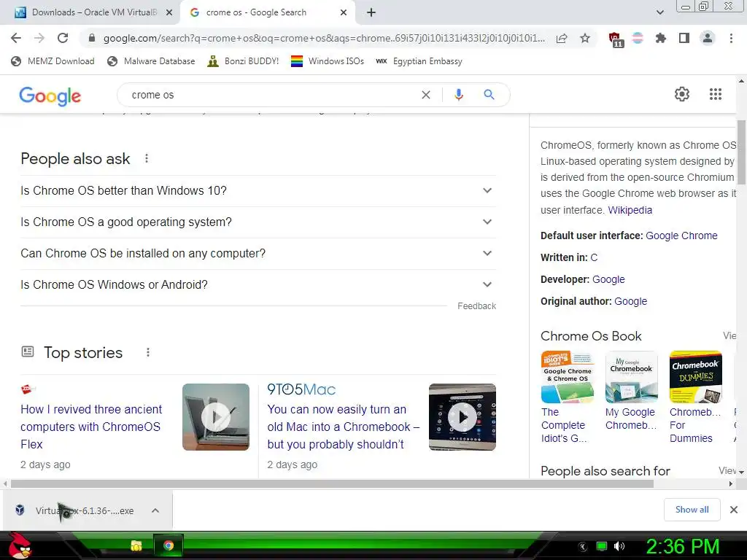Screen dimensions: 747x560
Task: Click inside the 'crome os' search field
Action: point(271,95)
